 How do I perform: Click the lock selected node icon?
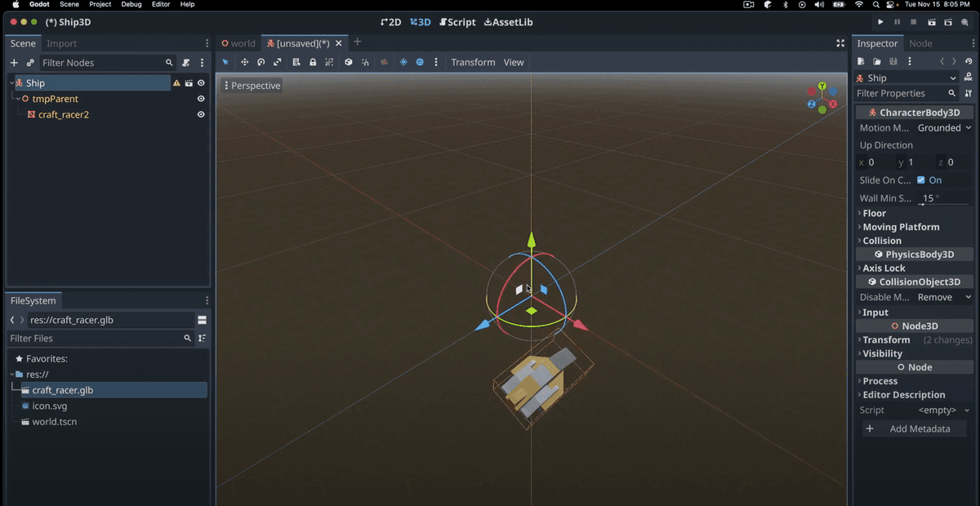[x=314, y=62]
